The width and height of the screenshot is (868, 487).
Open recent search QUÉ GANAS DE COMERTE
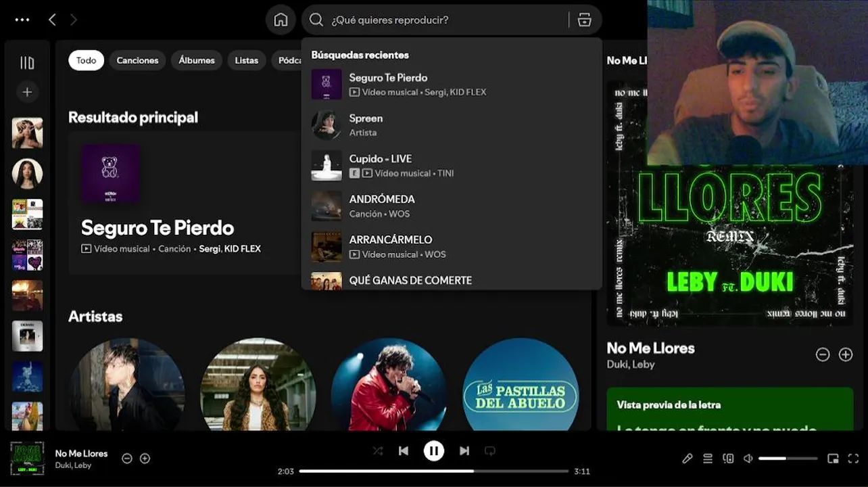(x=452, y=280)
